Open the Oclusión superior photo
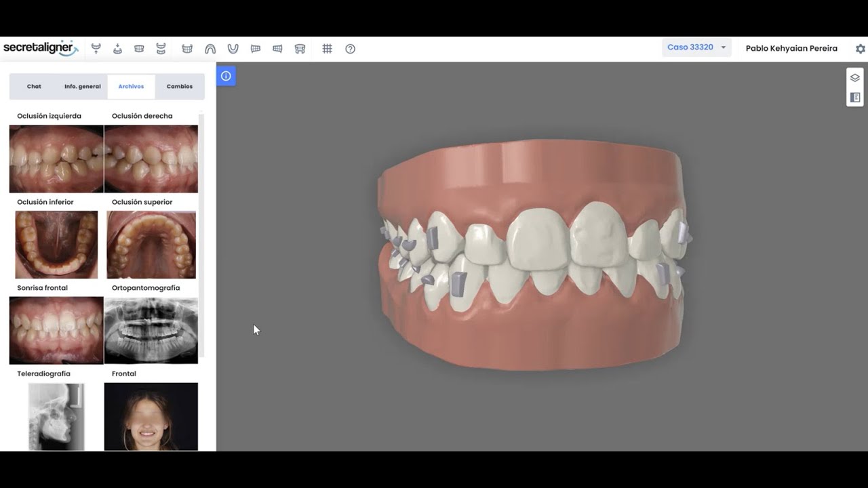The image size is (868, 488). [151, 245]
